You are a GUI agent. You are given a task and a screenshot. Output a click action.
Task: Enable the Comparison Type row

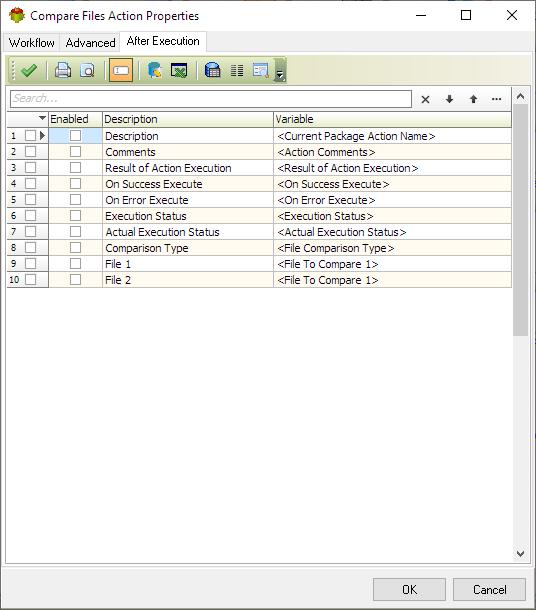[x=75, y=247]
